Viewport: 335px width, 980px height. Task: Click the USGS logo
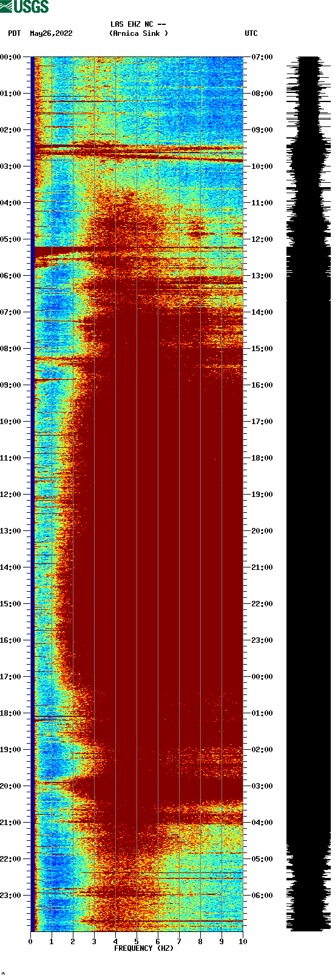click(x=24, y=7)
